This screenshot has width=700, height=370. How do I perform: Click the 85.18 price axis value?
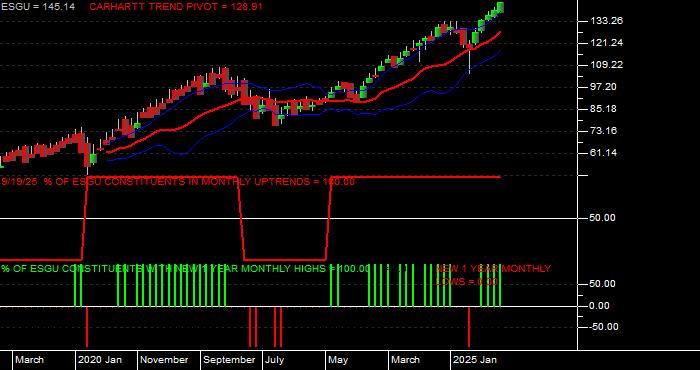[603, 109]
